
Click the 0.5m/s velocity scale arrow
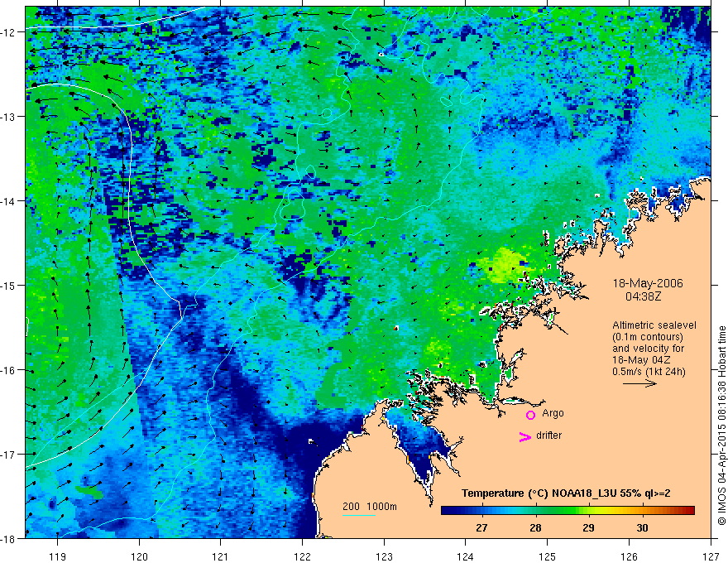click(639, 383)
